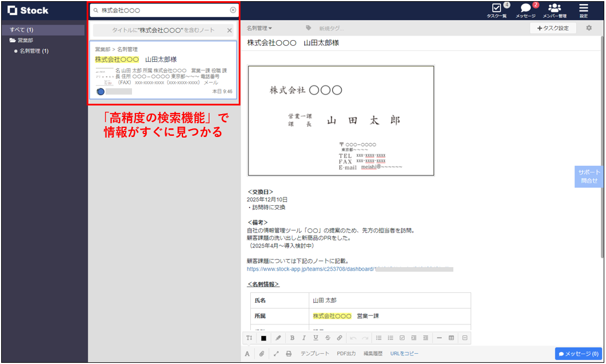
Task: Toggle bold formatting in the editor toolbar
Action: point(292,338)
